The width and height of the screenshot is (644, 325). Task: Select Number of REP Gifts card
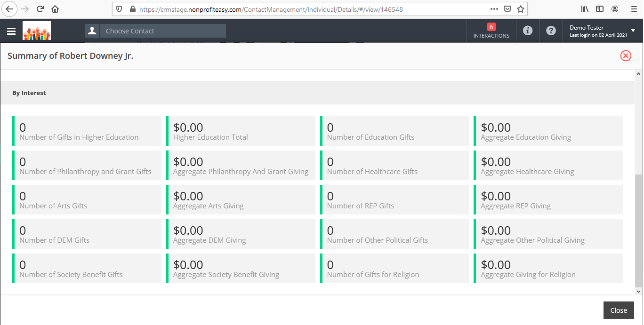[x=394, y=200]
